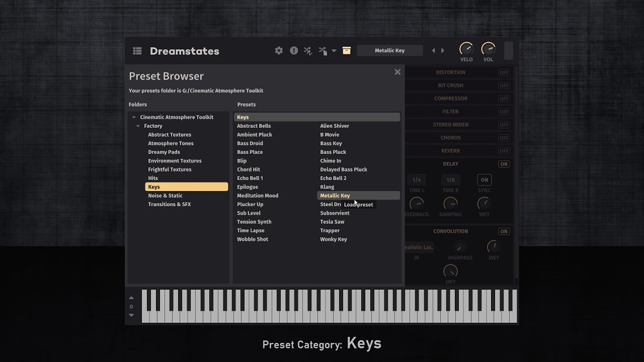Select the Dreamy Pads folder
Screen dimensions: 644x362
tap(164, 152)
